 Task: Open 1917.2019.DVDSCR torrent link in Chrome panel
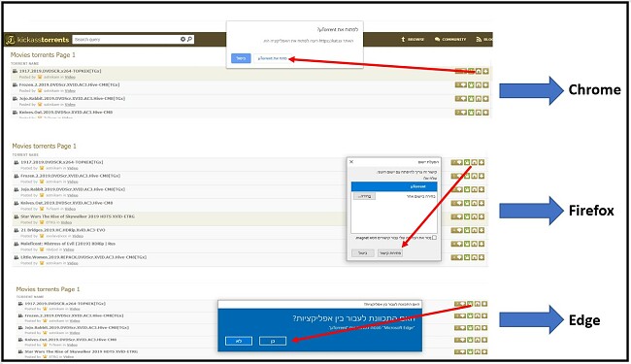point(60,71)
